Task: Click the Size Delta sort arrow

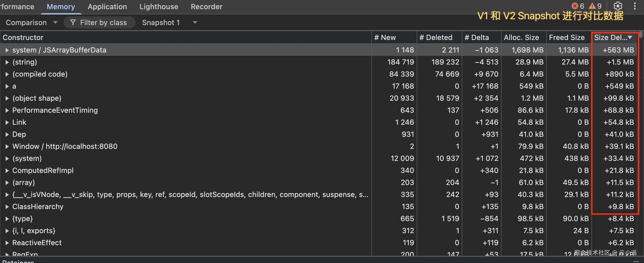Action: pyautogui.click(x=630, y=38)
